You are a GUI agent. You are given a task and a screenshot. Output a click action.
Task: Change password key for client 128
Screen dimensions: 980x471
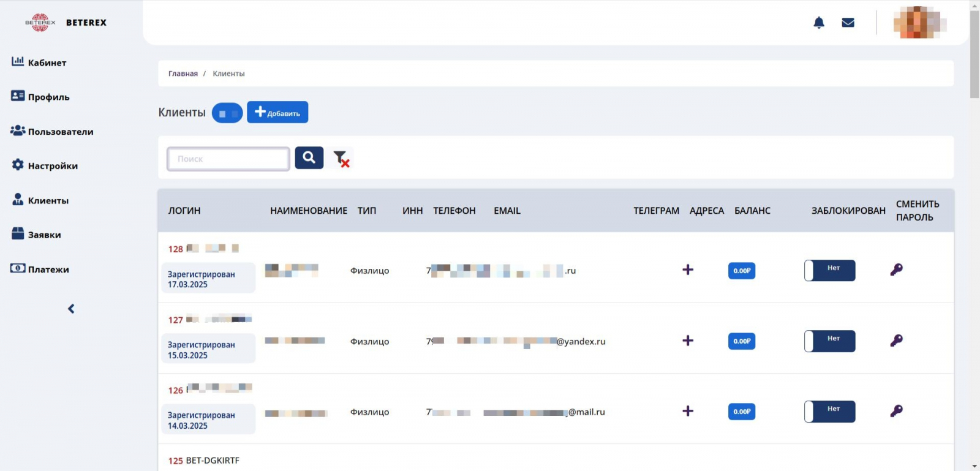click(x=896, y=269)
